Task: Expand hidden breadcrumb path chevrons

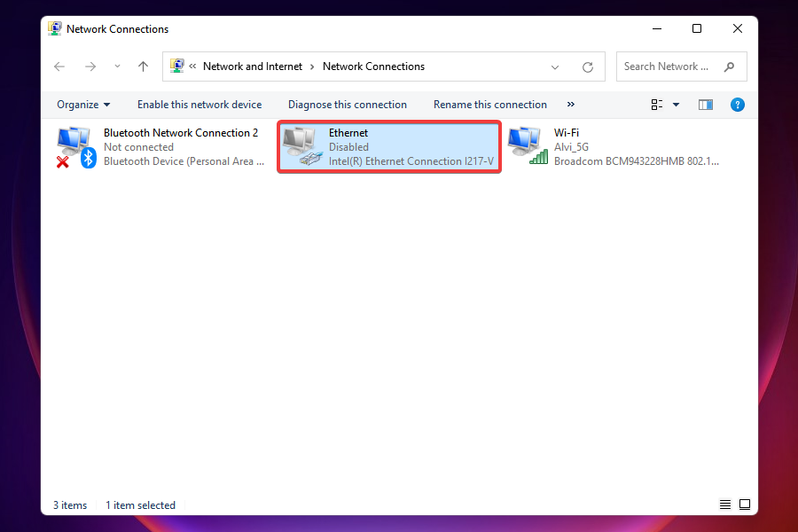Action: [x=193, y=66]
